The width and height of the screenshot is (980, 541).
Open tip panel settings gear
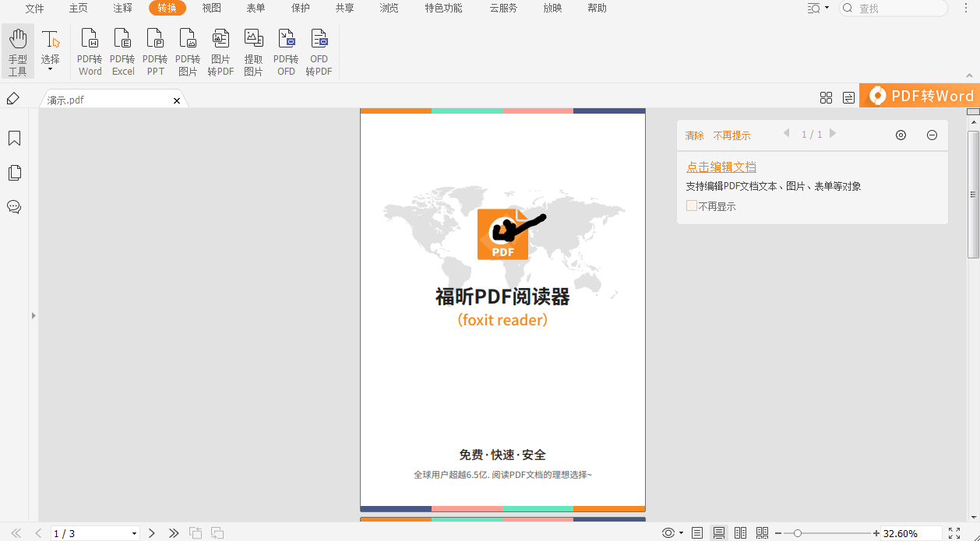point(901,135)
